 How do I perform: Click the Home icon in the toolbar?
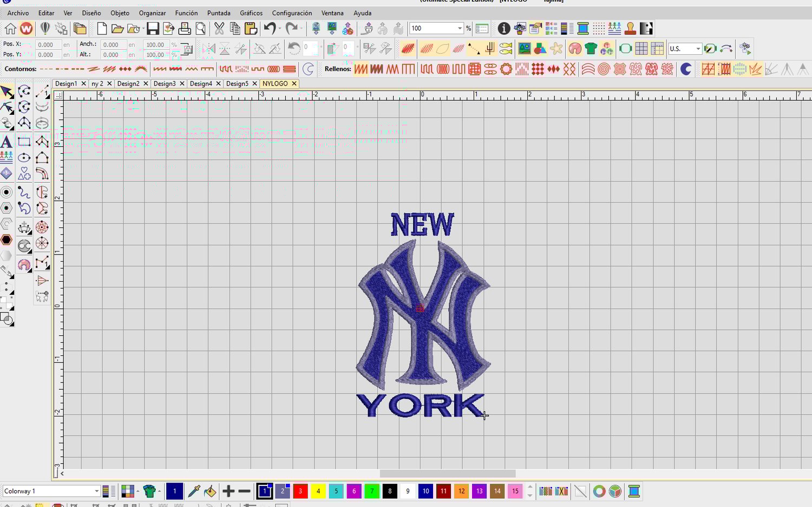click(x=10, y=29)
